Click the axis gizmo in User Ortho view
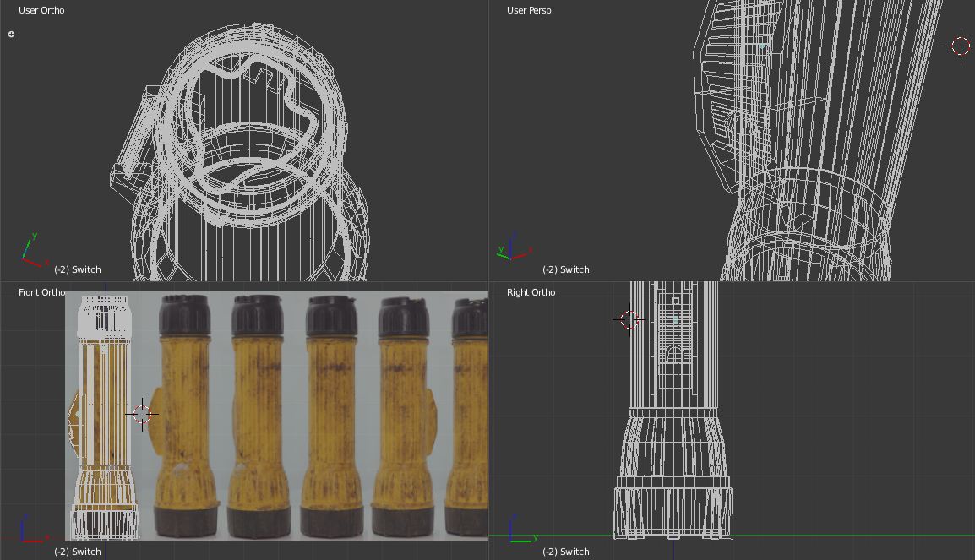 tap(33, 253)
